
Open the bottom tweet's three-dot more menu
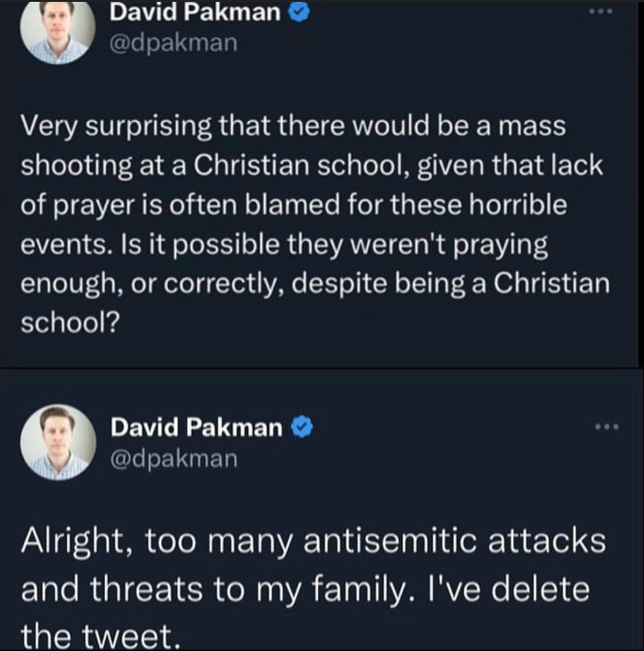607,426
